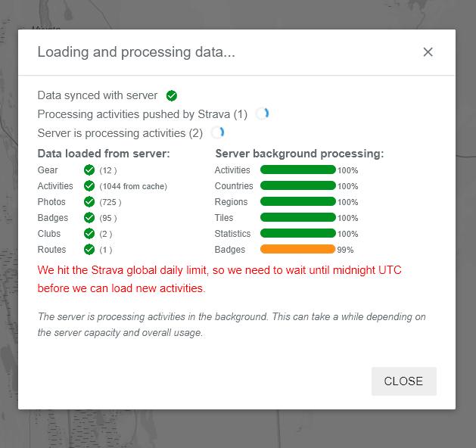Viewport: 476px width, 448px height.
Task: Click green check next to Data synced
Action: [172, 95]
